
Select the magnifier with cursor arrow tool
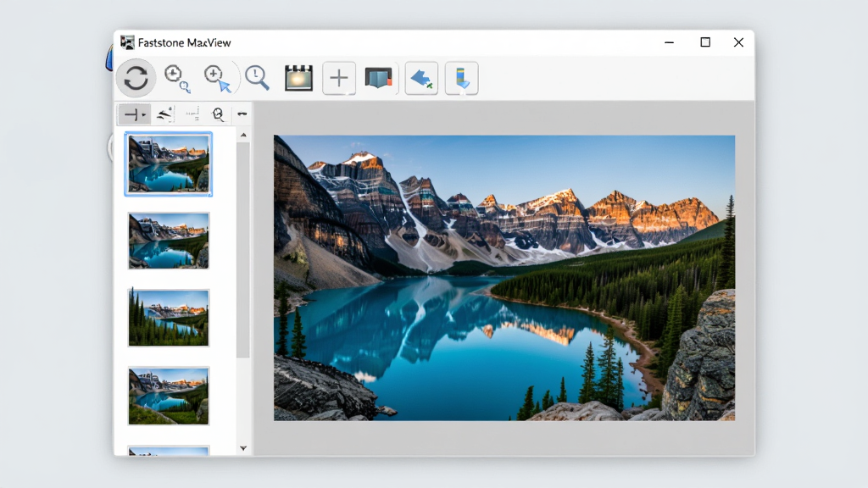pyautogui.click(x=217, y=78)
